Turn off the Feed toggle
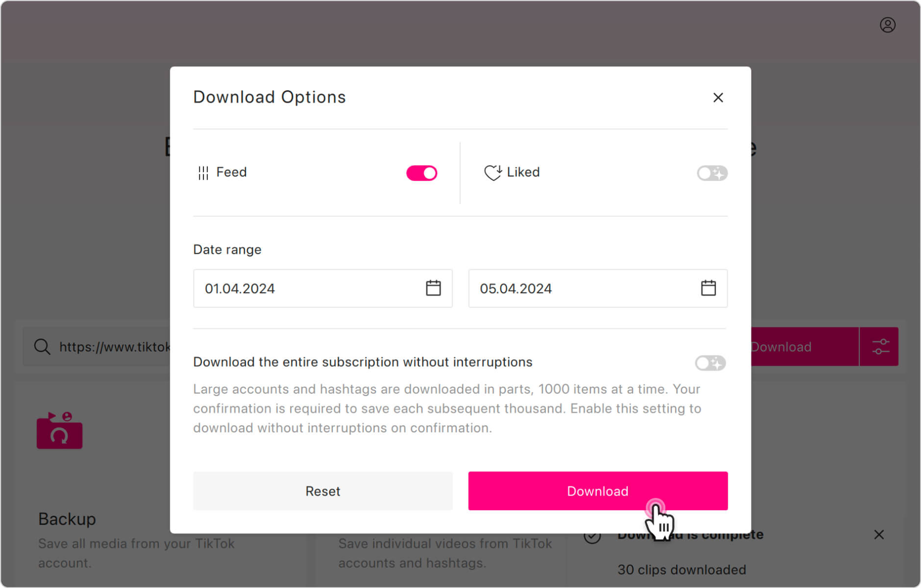The image size is (921, 588). [x=421, y=173]
